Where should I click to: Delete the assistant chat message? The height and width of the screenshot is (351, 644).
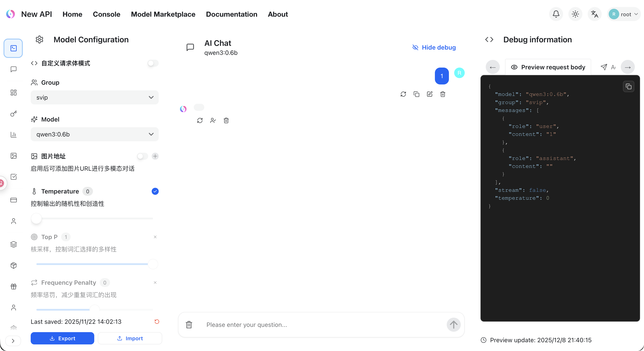[x=226, y=120]
